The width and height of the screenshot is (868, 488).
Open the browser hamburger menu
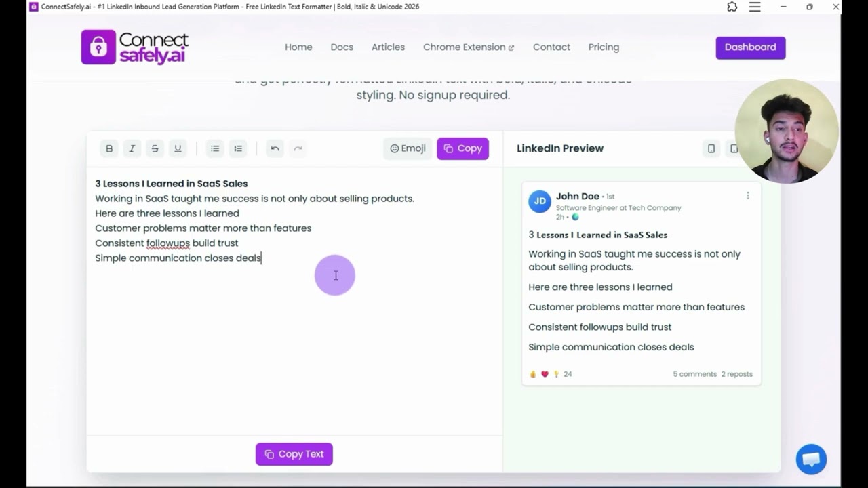[x=755, y=7]
